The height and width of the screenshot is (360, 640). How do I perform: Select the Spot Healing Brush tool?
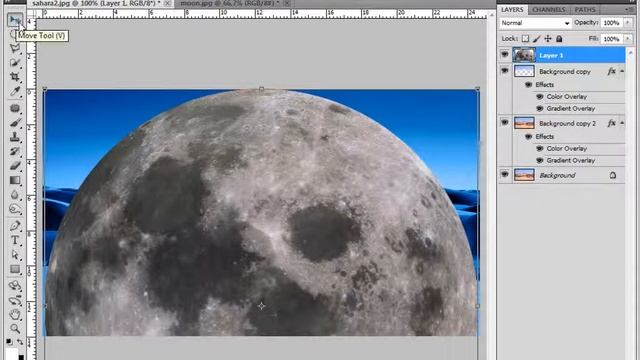click(x=15, y=108)
